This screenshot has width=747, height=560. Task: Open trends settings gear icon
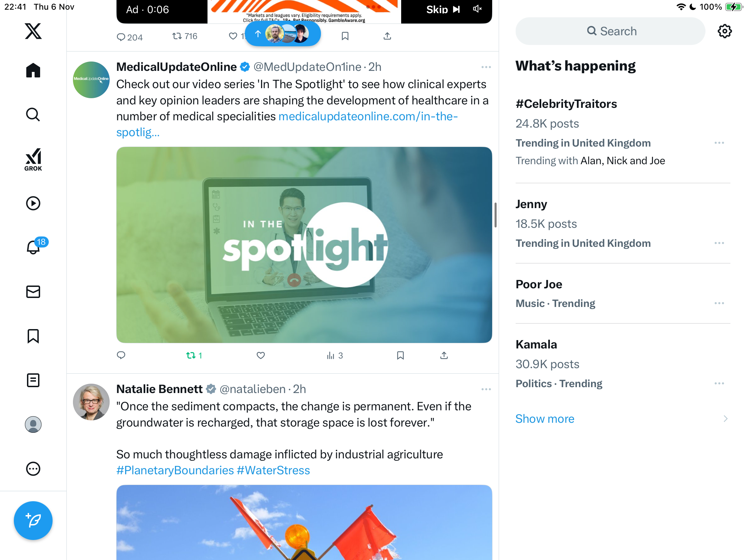pos(725,31)
